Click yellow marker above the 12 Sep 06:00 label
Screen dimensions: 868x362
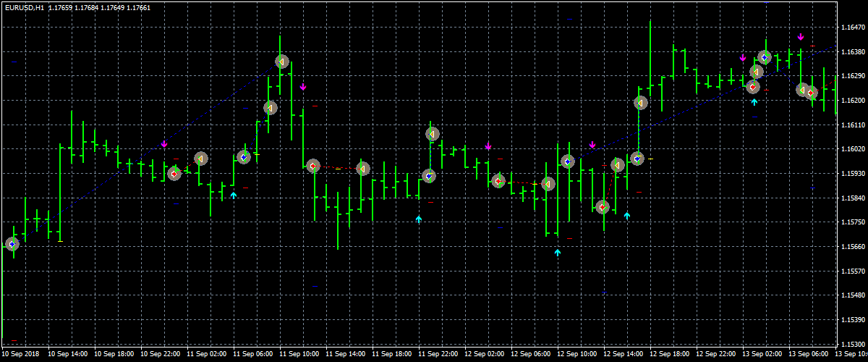(x=548, y=185)
